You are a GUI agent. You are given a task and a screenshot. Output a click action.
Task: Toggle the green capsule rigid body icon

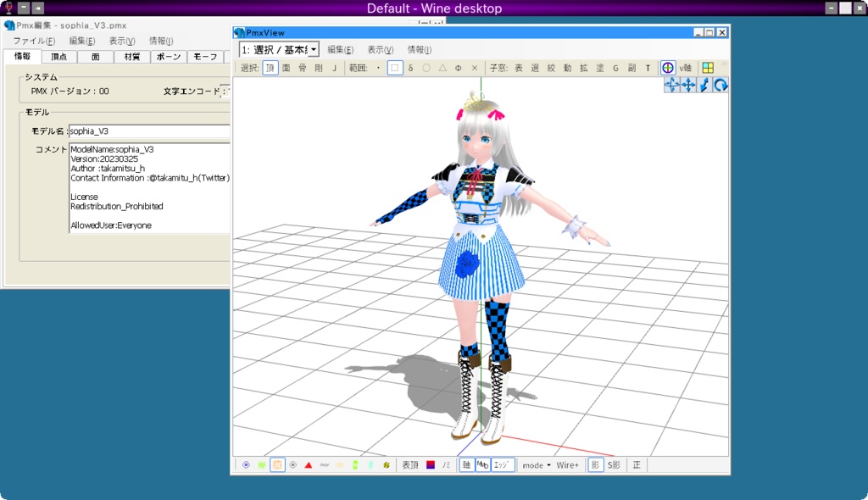point(355,465)
